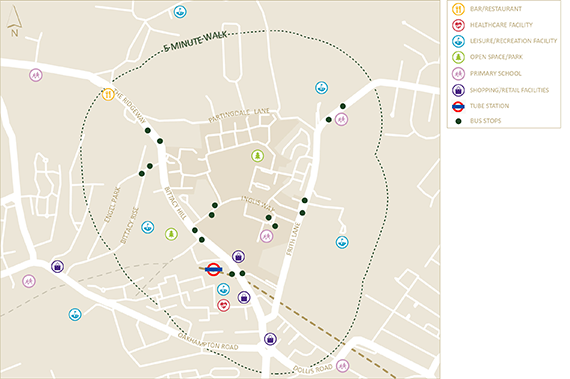Click the Tube Station symbol in legend
The height and width of the screenshot is (379, 570).
point(458,106)
